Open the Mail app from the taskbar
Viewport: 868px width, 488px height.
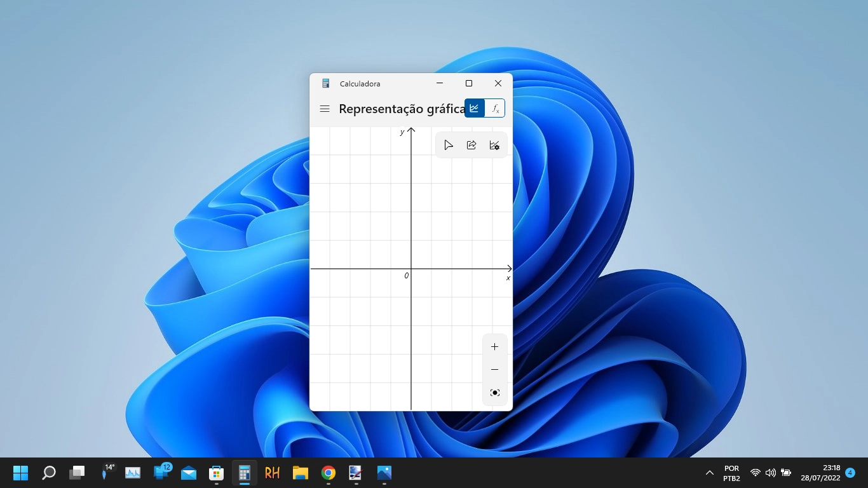(189, 473)
